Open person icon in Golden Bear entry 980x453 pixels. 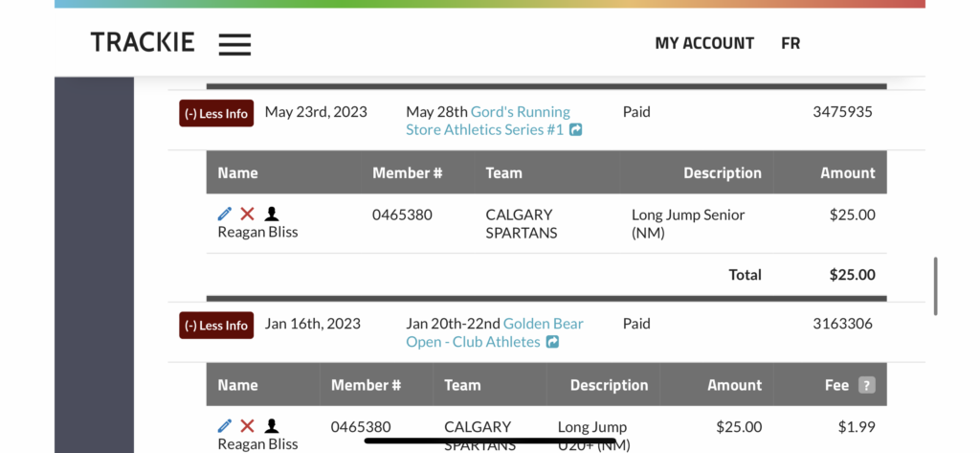[x=271, y=426]
